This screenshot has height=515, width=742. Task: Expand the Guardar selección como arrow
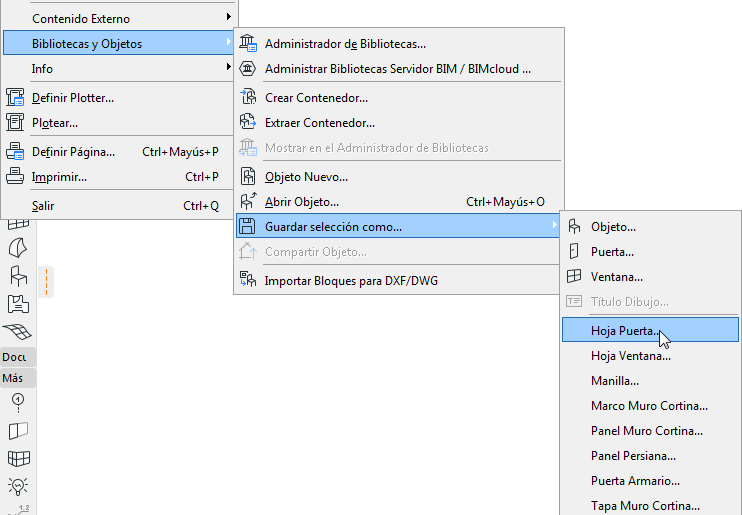coord(555,225)
